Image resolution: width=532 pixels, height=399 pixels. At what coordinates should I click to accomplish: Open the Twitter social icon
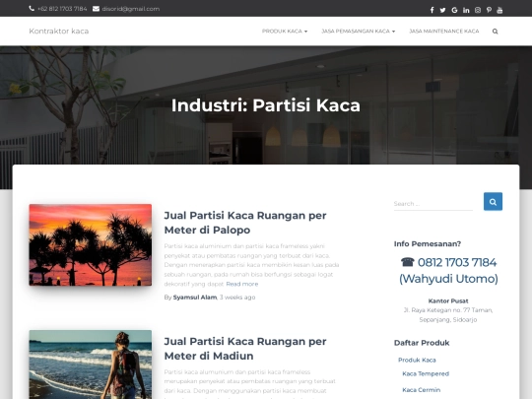pos(442,10)
